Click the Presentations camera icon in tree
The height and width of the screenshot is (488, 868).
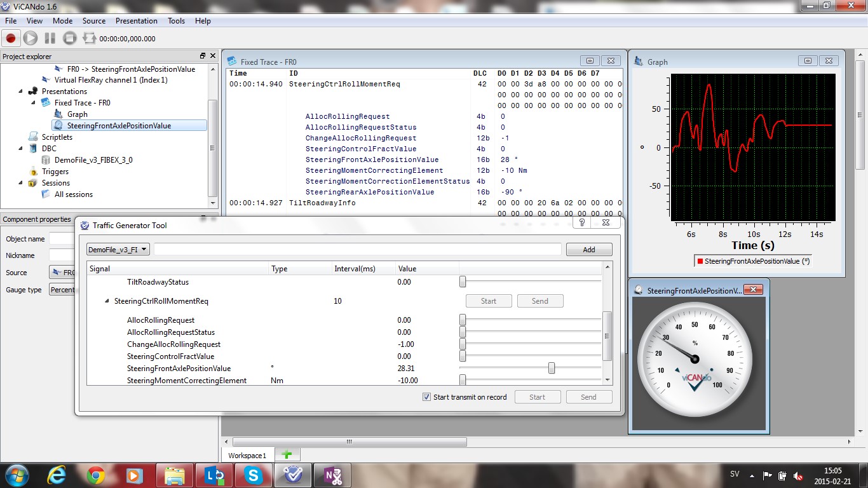tap(34, 91)
